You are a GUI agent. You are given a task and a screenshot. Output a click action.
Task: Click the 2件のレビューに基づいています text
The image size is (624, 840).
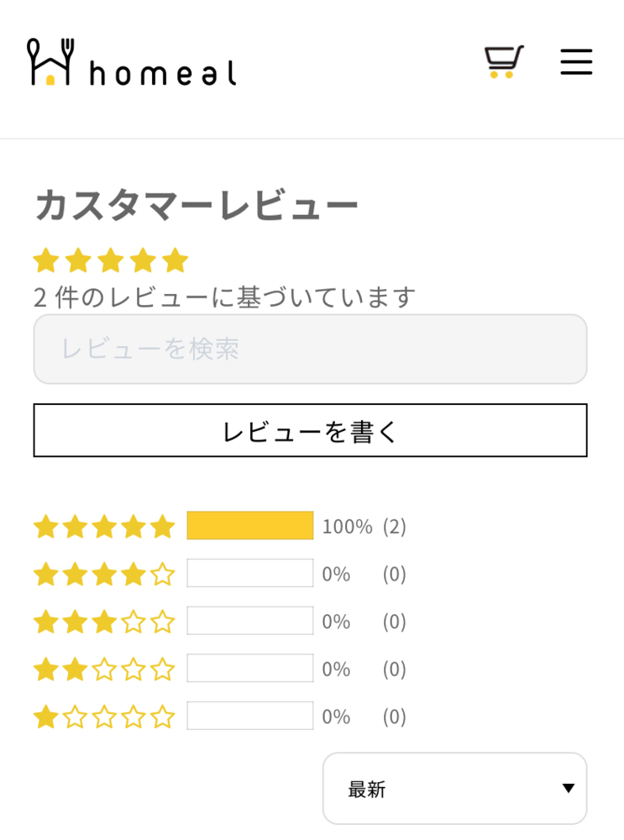(225, 297)
